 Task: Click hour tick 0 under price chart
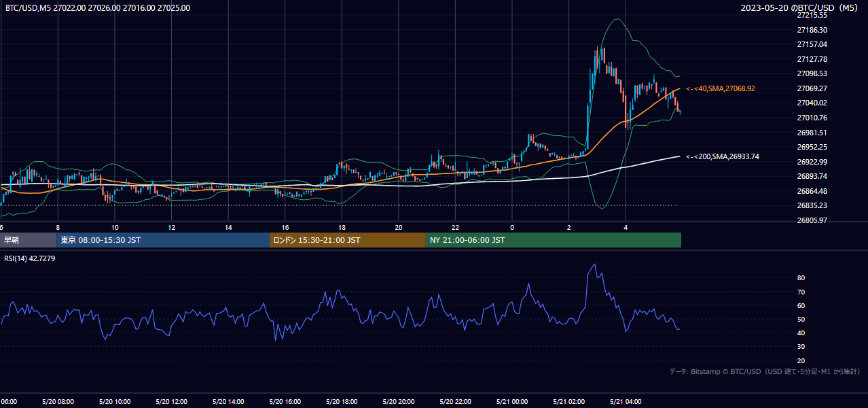(511, 227)
